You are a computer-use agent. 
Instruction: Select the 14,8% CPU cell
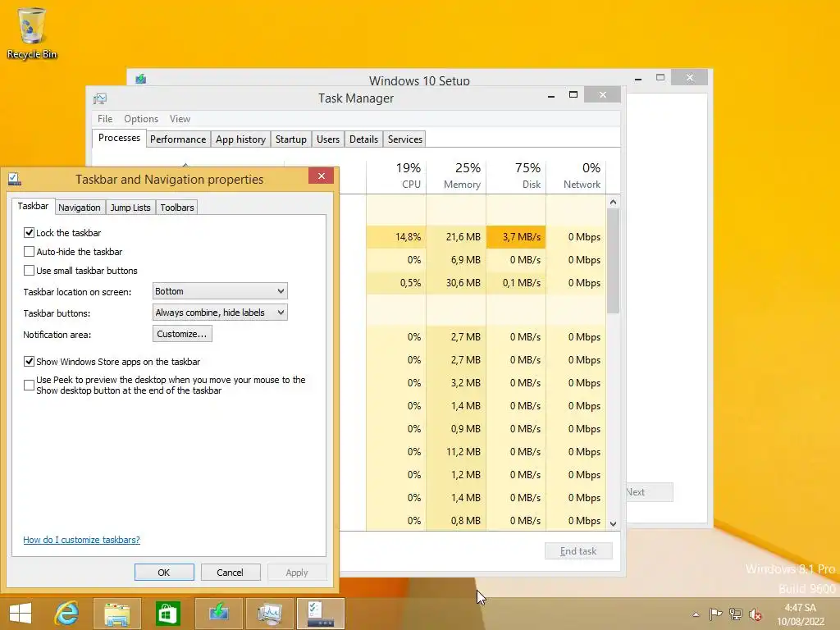point(396,237)
